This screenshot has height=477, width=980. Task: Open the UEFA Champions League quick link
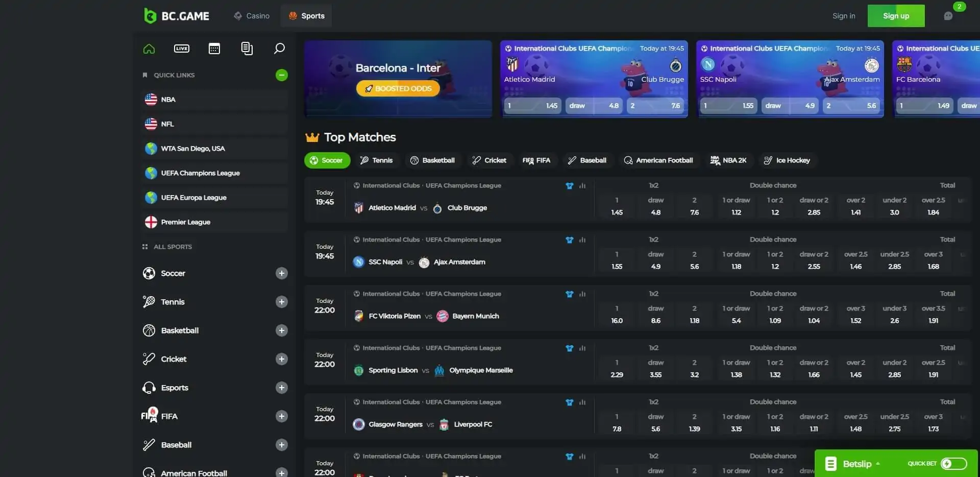200,173
